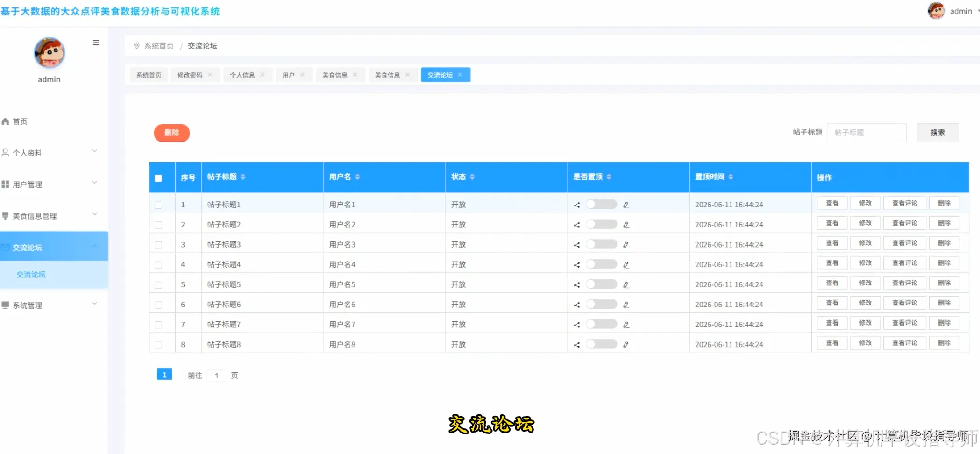Click 查看 for the 帖子标题1 row
The width and height of the screenshot is (980, 454).
pyautogui.click(x=832, y=203)
